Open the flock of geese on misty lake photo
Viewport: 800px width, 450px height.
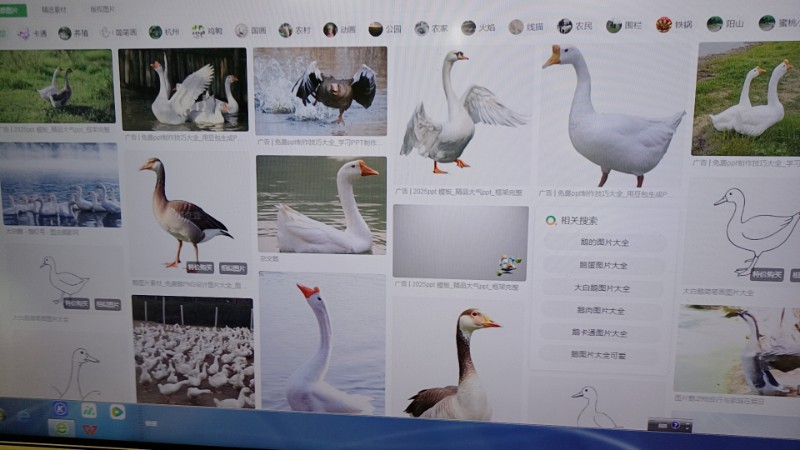click(60, 185)
